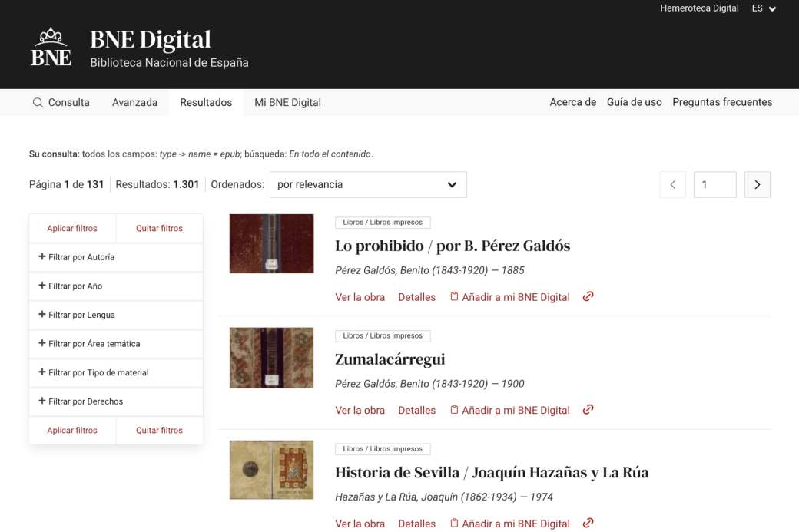Open Ver la obra for Zumalacárregui
This screenshot has height=532, width=799.
click(x=360, y=410)
